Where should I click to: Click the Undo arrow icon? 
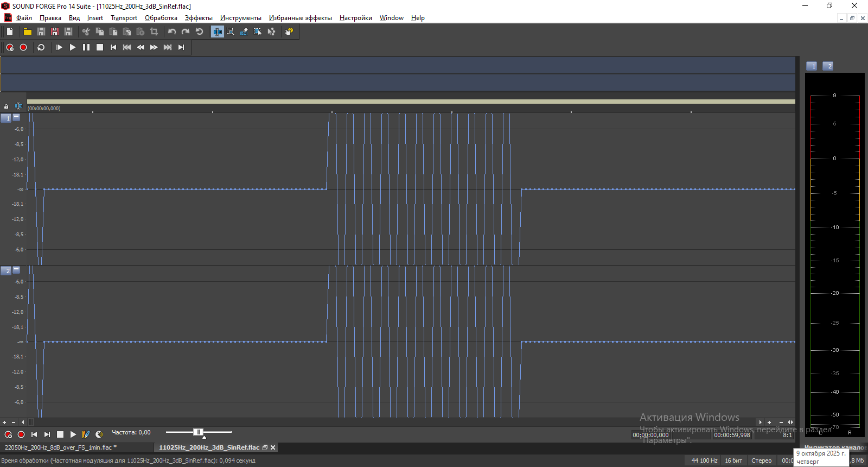[x=172, y=32]
